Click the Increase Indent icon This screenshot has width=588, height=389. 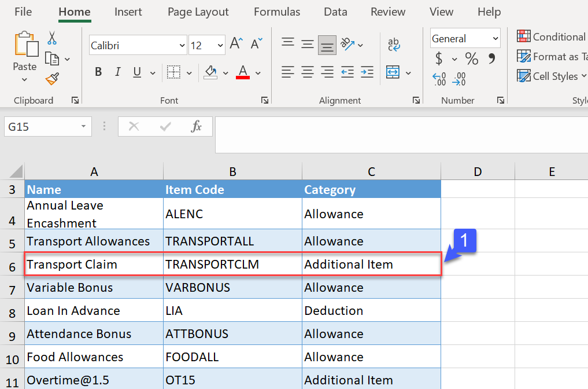[367, 72]
